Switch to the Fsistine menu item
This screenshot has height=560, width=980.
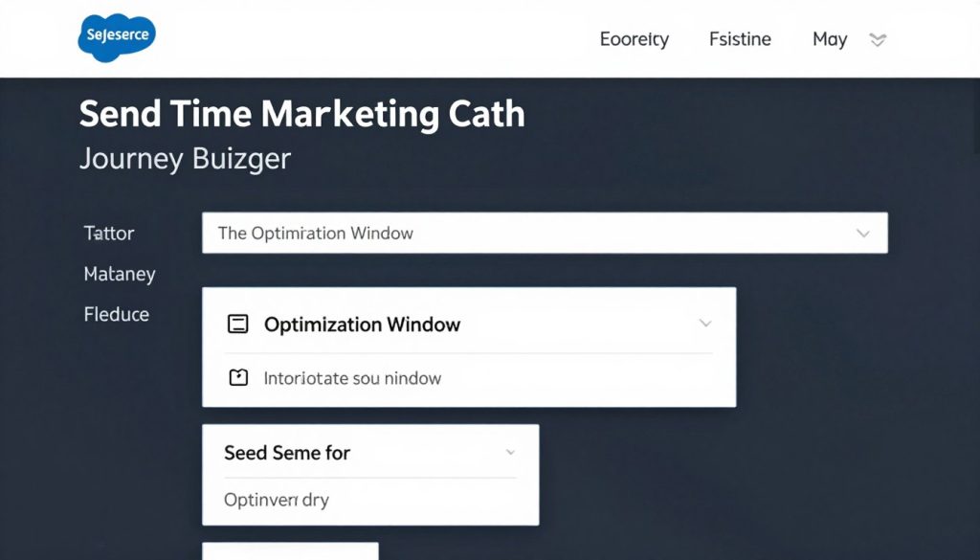(739, 39)
